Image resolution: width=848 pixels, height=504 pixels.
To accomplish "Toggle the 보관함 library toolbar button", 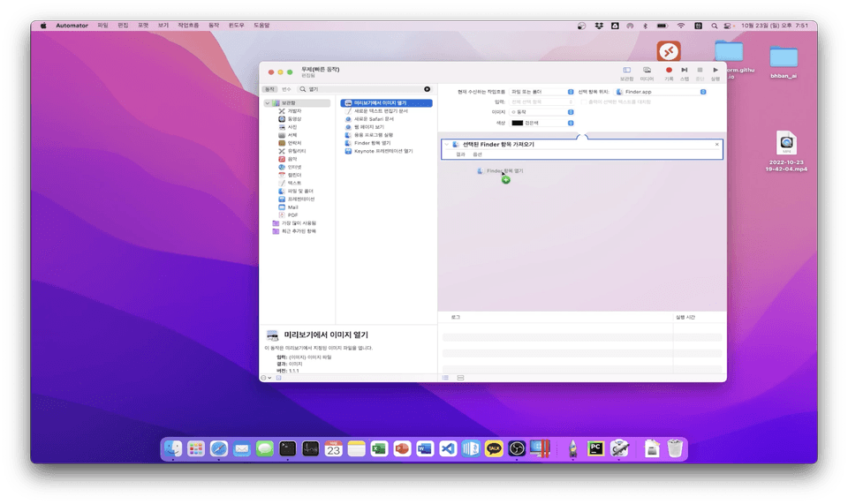I will [626, 73].
